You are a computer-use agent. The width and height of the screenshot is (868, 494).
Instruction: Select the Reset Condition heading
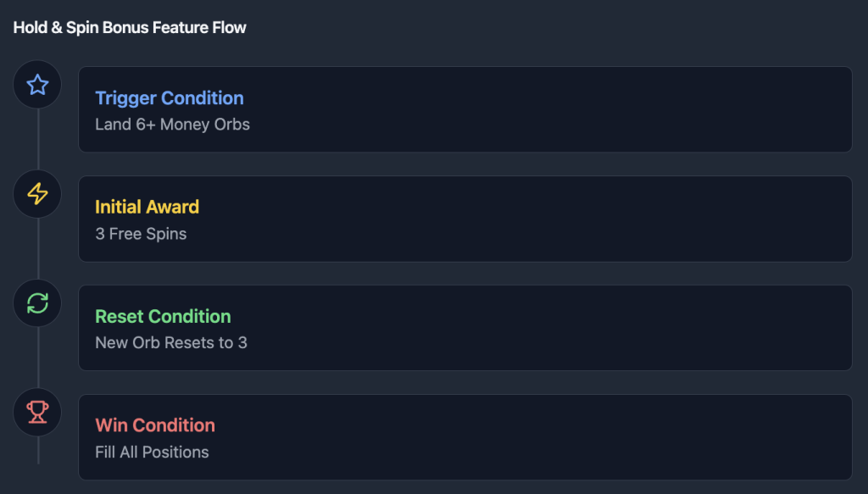click(x=163, y=316)
